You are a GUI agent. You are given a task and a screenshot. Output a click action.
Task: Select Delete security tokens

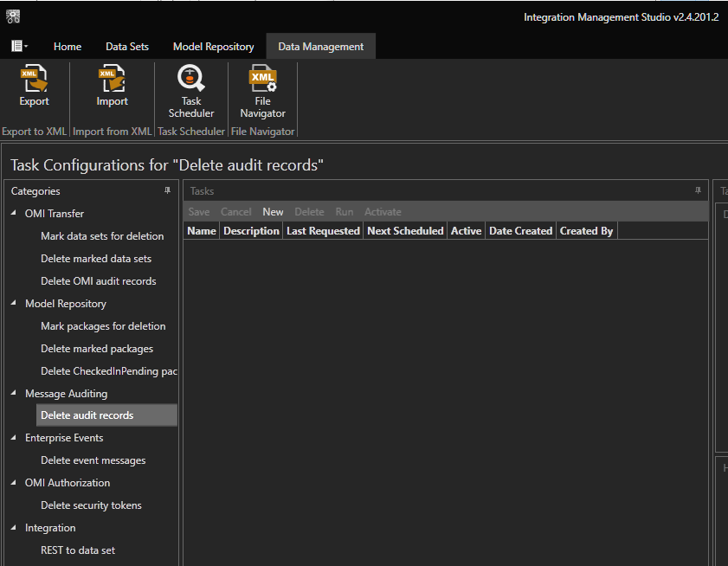(91, 505)
